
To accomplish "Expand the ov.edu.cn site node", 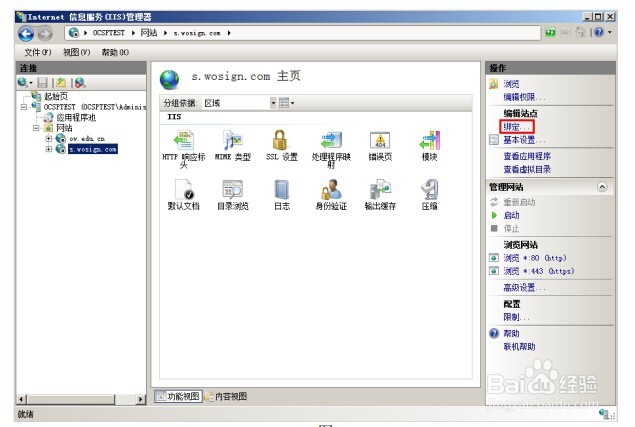I will (49, 139).
